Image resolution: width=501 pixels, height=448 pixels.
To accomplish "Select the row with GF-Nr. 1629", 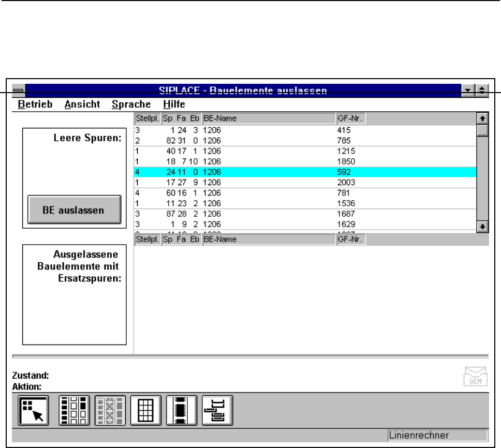I will pos(305,225).
